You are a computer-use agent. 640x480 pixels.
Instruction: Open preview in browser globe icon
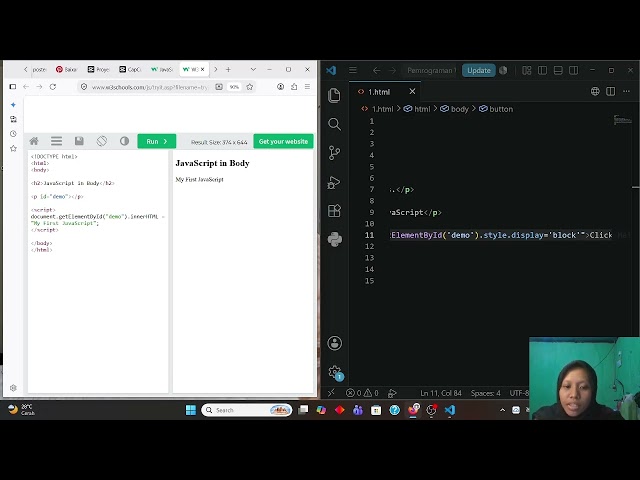pyautogui.click(x=595, y=91)
